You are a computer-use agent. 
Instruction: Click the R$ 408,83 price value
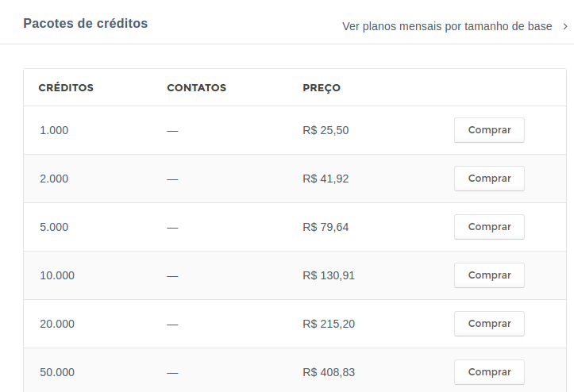[329, 372]
